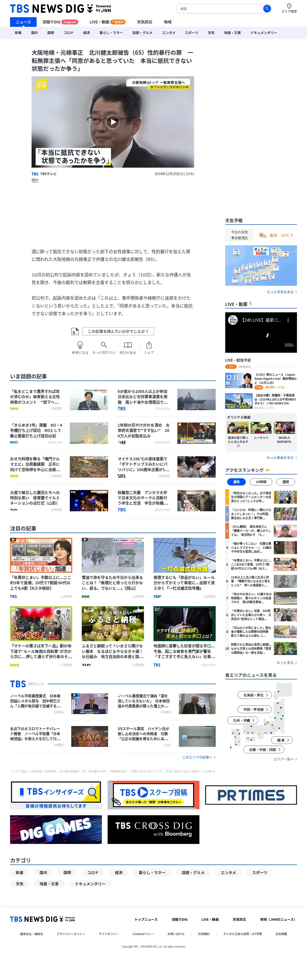Click the blue search magnifier button
The height and width of the screenshot is (980, 307).
pos(267,8)
